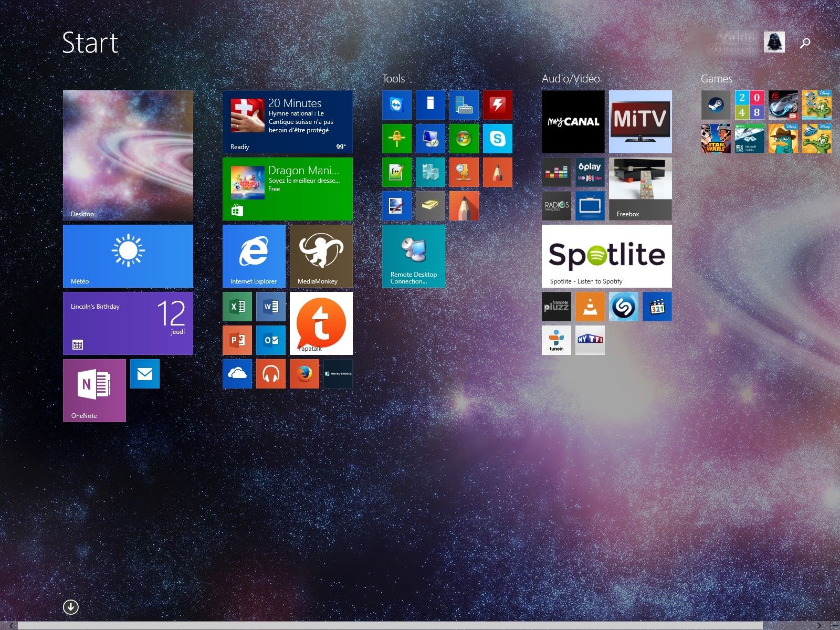This screenshot has width=840, height=630.
Task: Open the TeamViewer tile in Tools
Action: click(397, 105)
